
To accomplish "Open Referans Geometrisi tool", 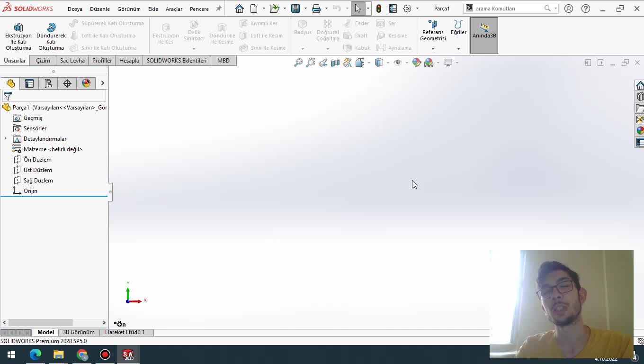I will pos(433,30).
